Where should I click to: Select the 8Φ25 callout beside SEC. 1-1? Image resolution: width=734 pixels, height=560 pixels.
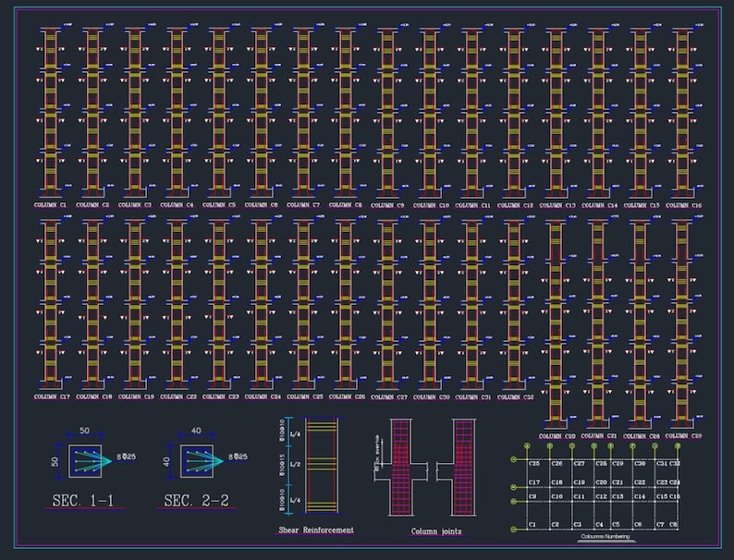[126, 457]
